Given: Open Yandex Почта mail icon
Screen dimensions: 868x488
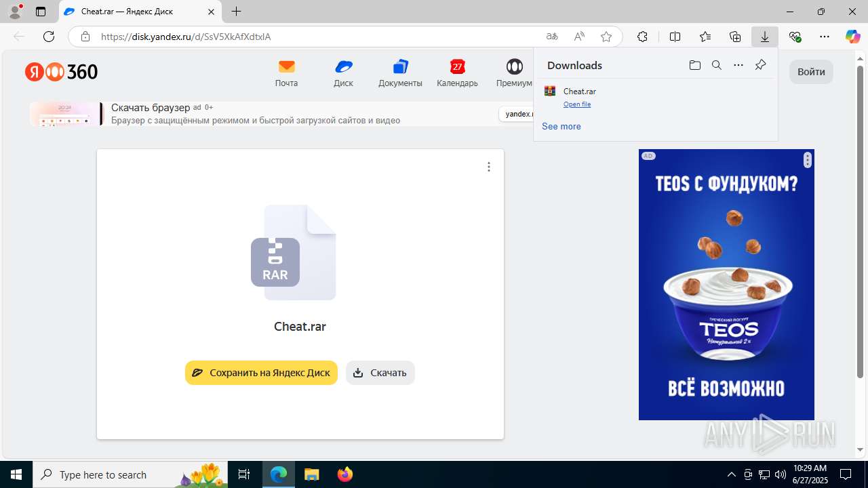Looking at the screenshot, I should pyautogui.click(x=286, y=73).
